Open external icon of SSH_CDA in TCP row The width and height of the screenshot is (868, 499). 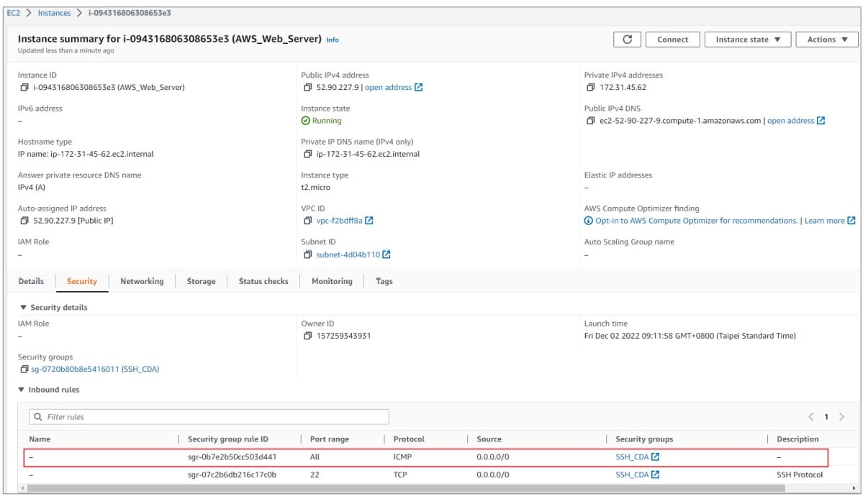(x=655, y=475)
